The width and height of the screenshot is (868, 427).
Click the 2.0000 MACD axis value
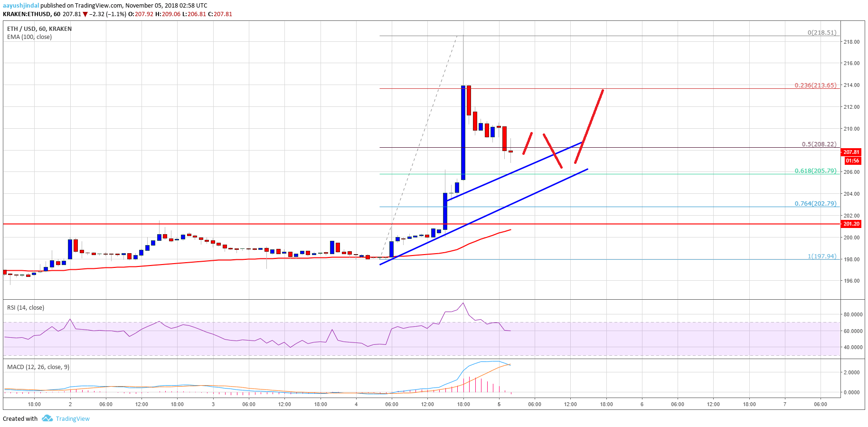pyautogui.click(x=851, y=372)
